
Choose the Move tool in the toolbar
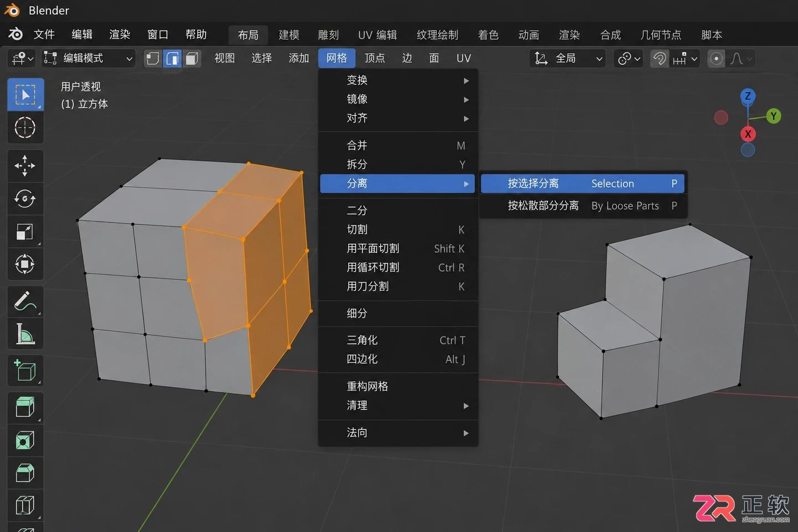coord(25,166)
